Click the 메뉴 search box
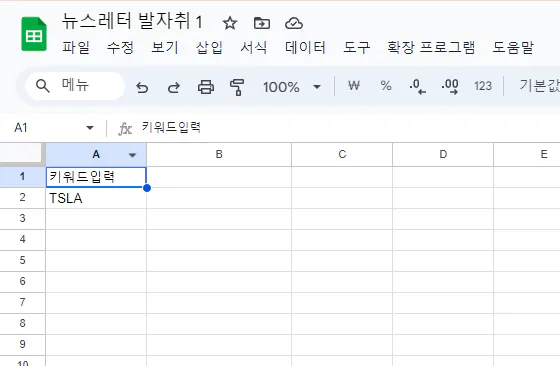Image resolution: width=560 pixels, height=366 pixels. pos(75,86)
